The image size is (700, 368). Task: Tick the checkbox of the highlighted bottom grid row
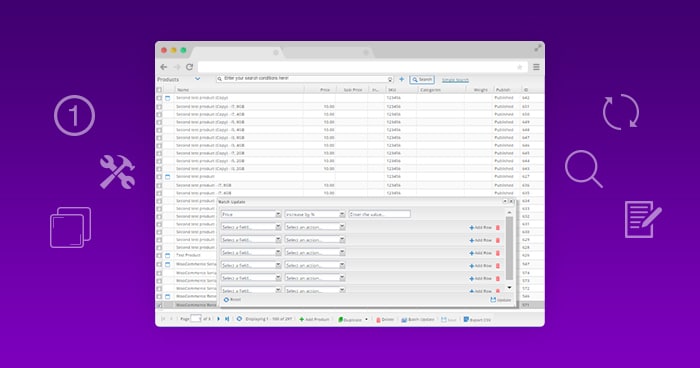159,305
